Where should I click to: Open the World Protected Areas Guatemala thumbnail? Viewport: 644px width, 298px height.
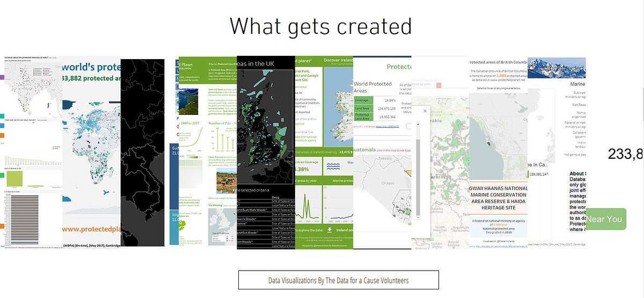(x=382, y=152)
